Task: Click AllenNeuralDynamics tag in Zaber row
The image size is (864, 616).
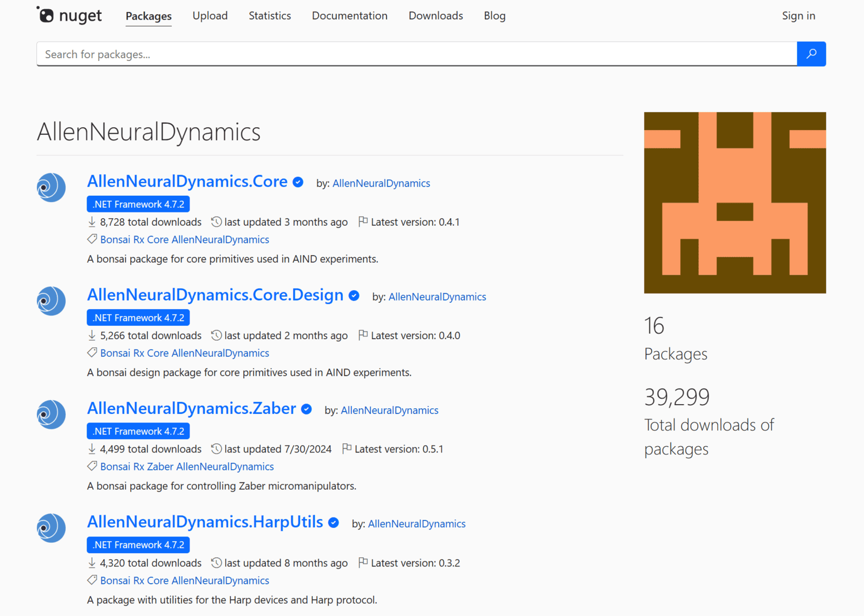Action: 225,466
